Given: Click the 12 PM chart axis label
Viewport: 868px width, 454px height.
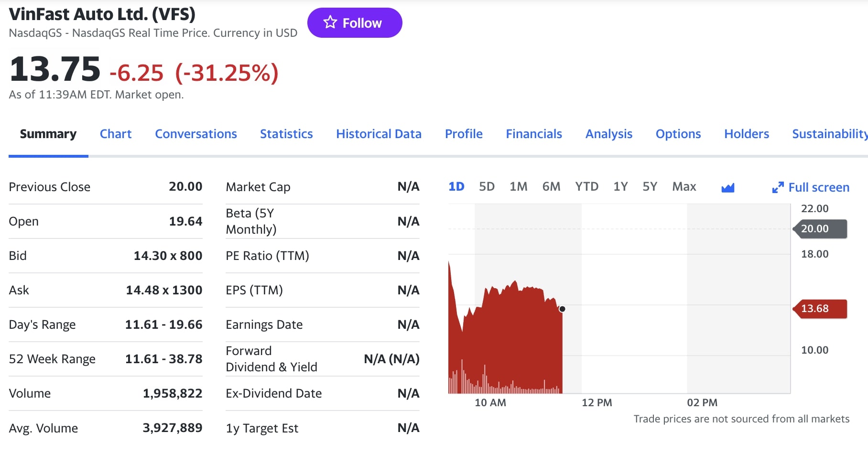Looking at the screenshot, I should pyautogui.click(x=597, y=403).
